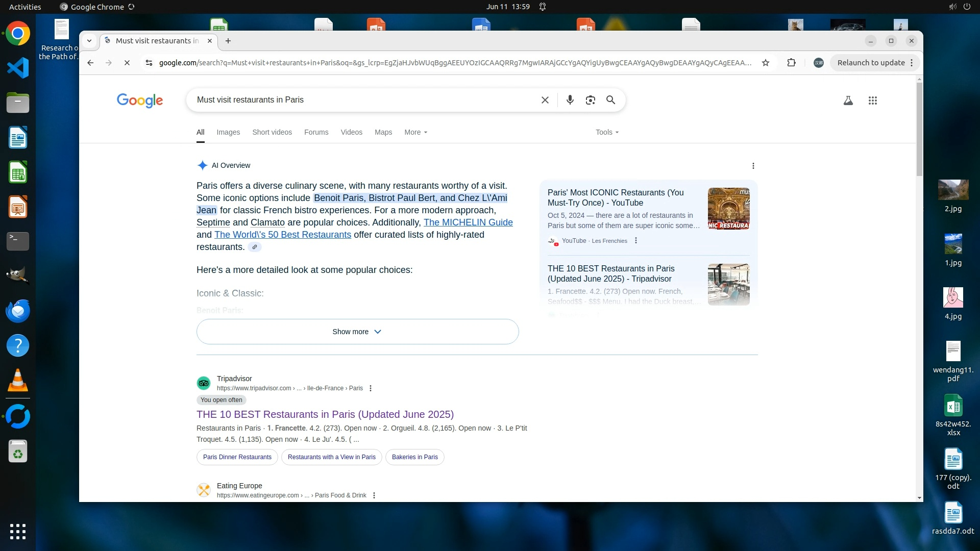This screenshot has height=551, width=980.
Task: Click the voice search microphone icon
Action: pyautogui.click(x=570, y=100)
